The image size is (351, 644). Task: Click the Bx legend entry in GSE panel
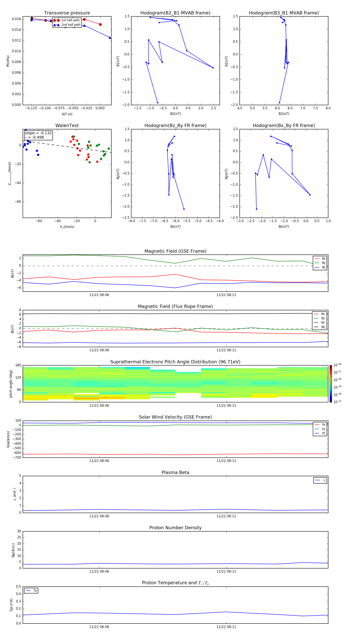tap(320, 259)
